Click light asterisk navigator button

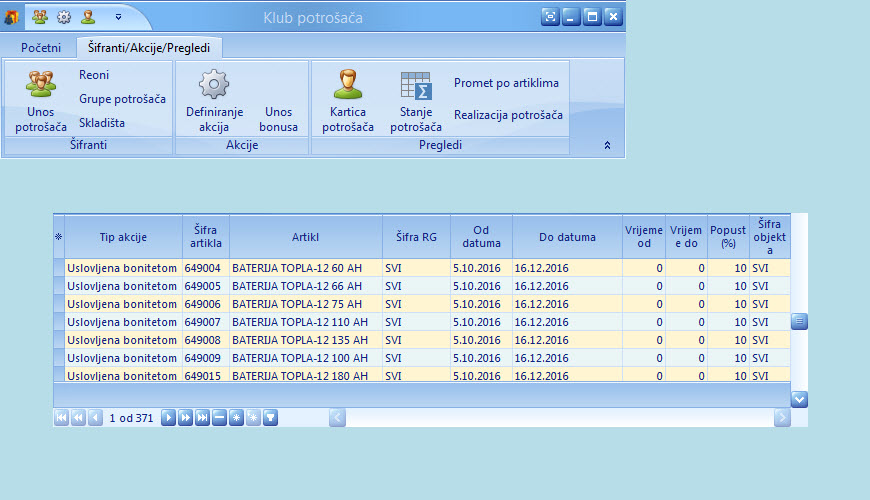point(253,417)
